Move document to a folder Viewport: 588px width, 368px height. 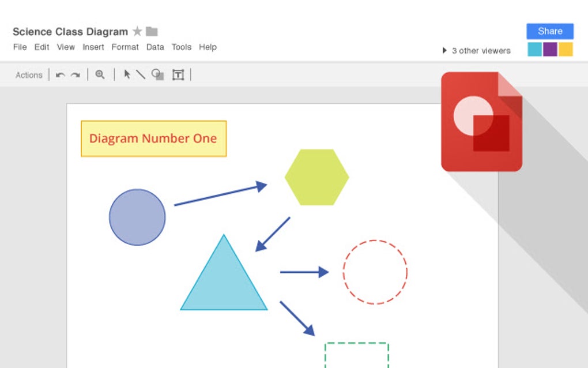pos(150,31)
